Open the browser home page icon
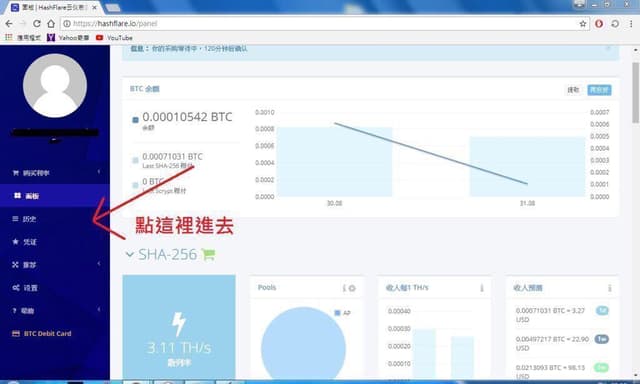 51,24
